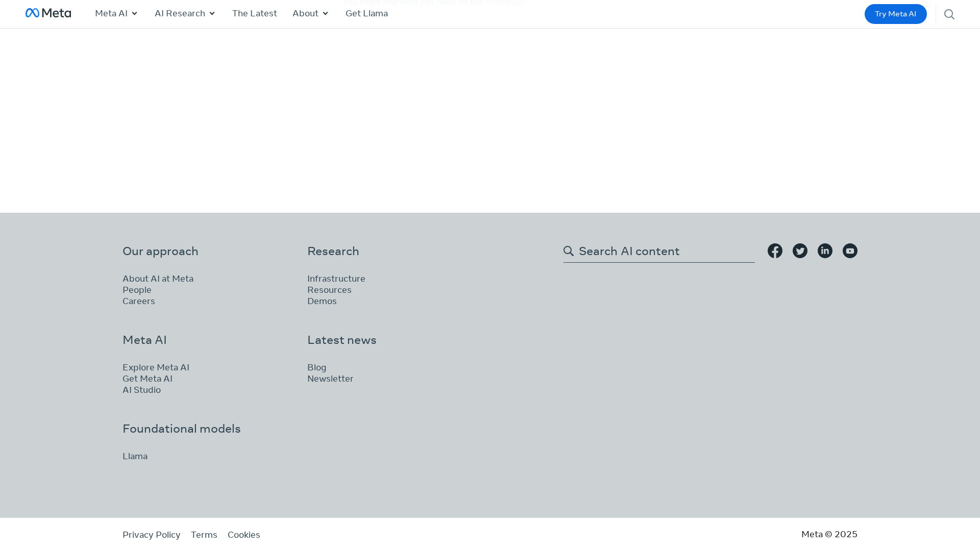Go to Get Llama in navigation
Image resolution: width=980 pixels, height=551 pixels.
366,14
